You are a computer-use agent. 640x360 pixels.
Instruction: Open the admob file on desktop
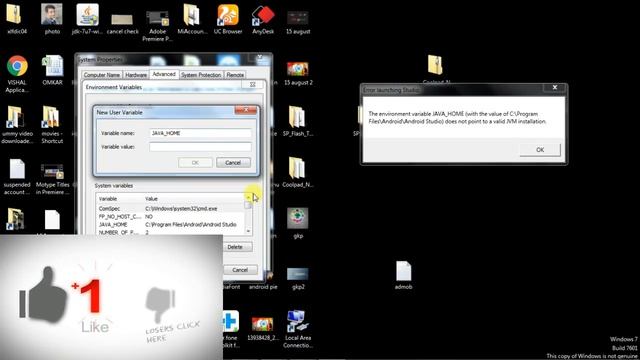tap(403, 275)
